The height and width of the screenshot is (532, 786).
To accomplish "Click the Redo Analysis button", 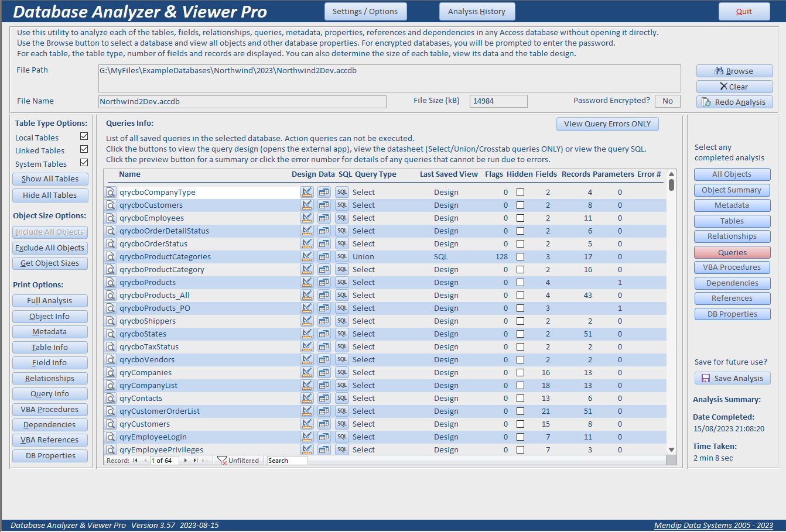I will pos(734,102).
